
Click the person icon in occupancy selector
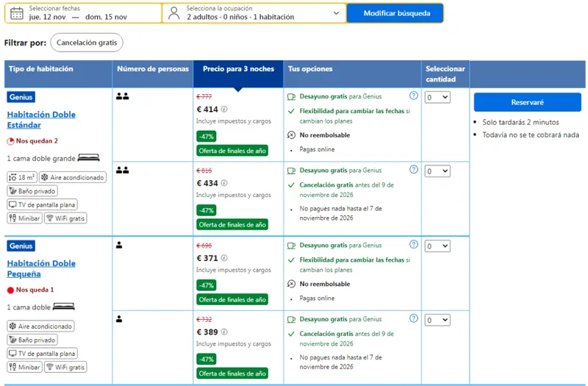(x=173, y=13)
